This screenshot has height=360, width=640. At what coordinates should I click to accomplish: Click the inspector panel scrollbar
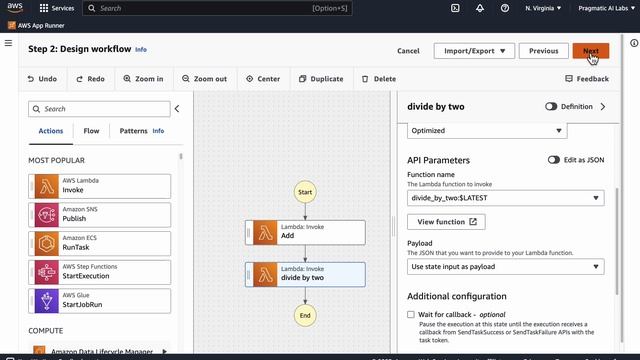(x=616, y=241)
